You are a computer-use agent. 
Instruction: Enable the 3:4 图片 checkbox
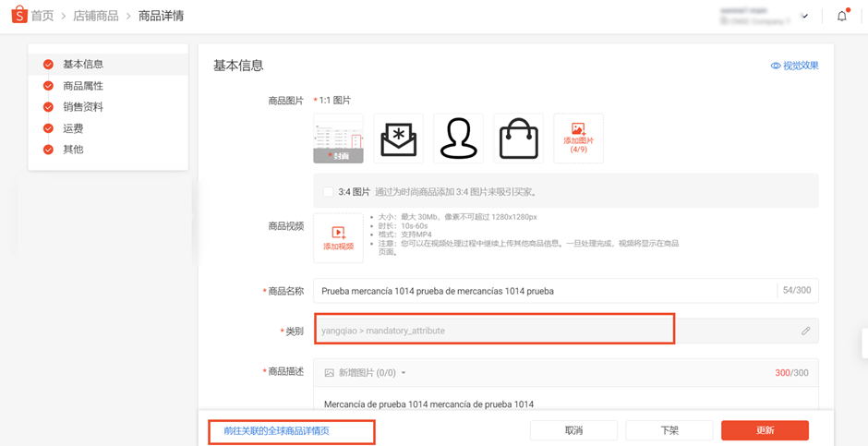click(x=328, y=192)
